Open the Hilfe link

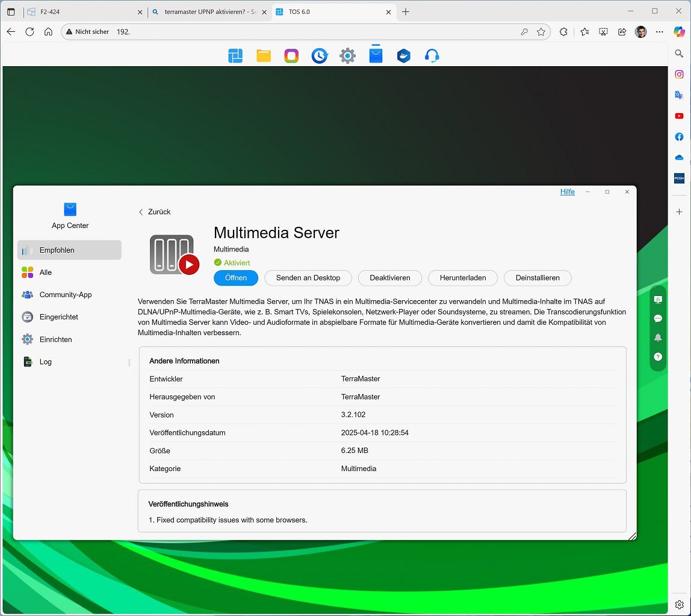[567, 191]
